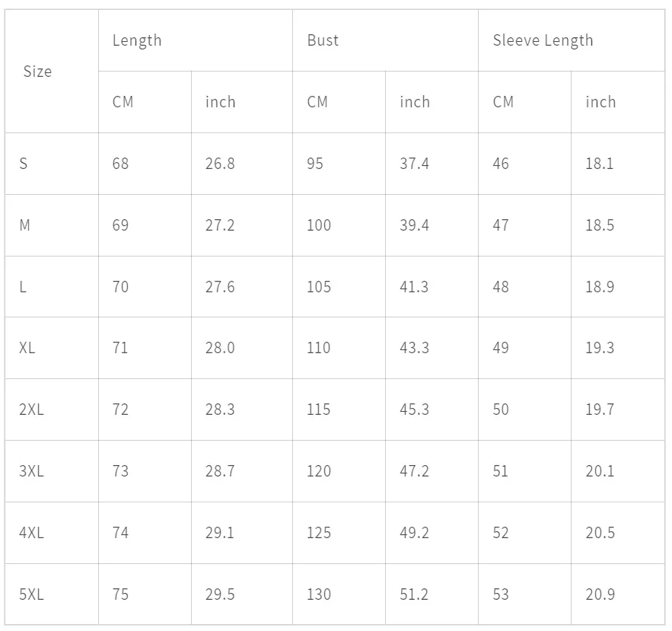The width and height of the screenshot is (672, 631).
Task: Click the CM subheader under Length
Action: click(123, 102)
